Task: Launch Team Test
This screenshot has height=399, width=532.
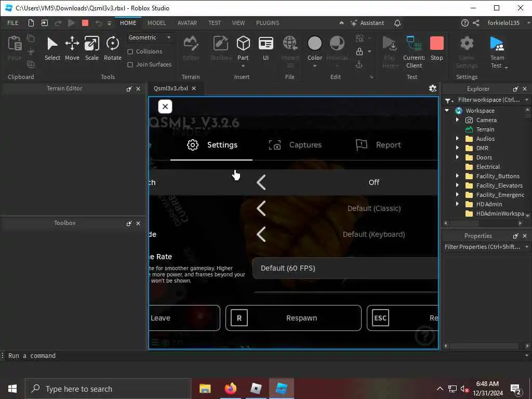Action: [x=497, y=52]
